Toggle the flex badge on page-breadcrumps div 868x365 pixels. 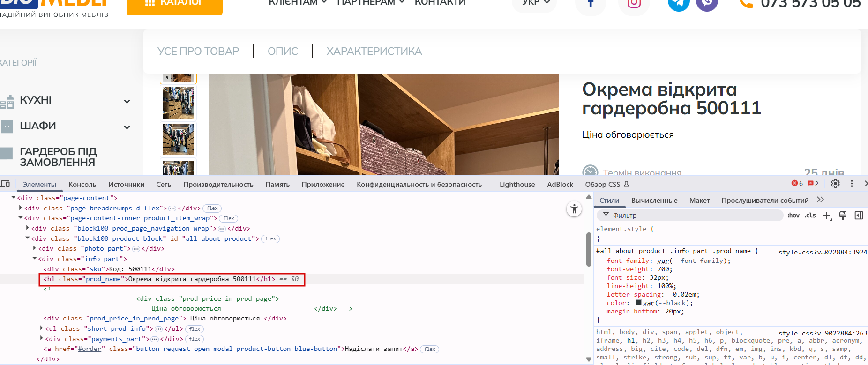coord(212,209)
